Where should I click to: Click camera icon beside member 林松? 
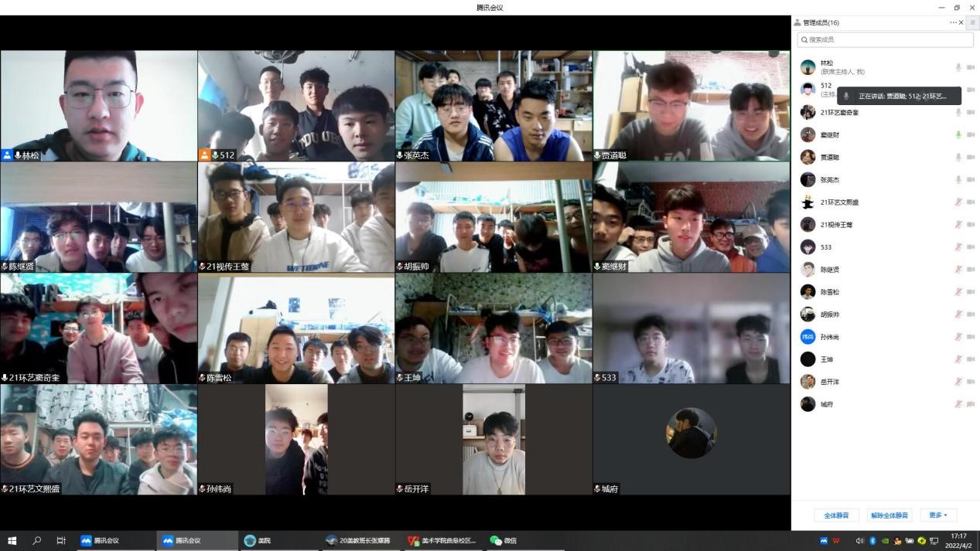(x=971, y=67)
